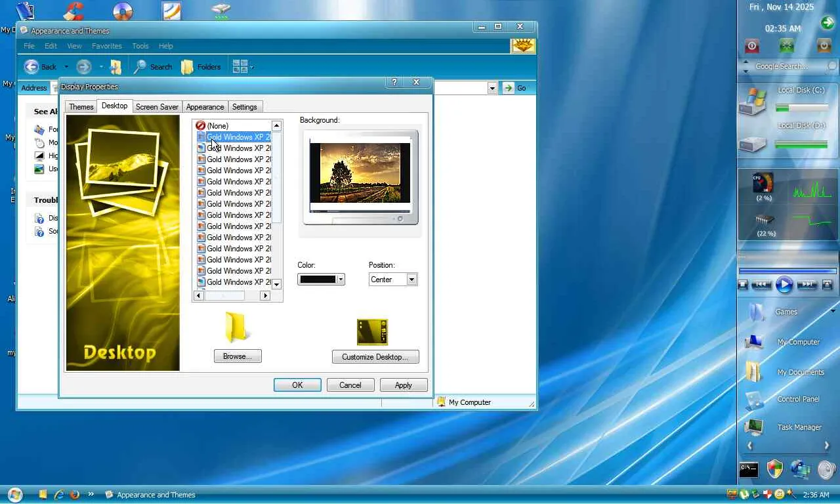Expand hidden quick launch items chevron
840x504 pixels.
coord(91,494)
